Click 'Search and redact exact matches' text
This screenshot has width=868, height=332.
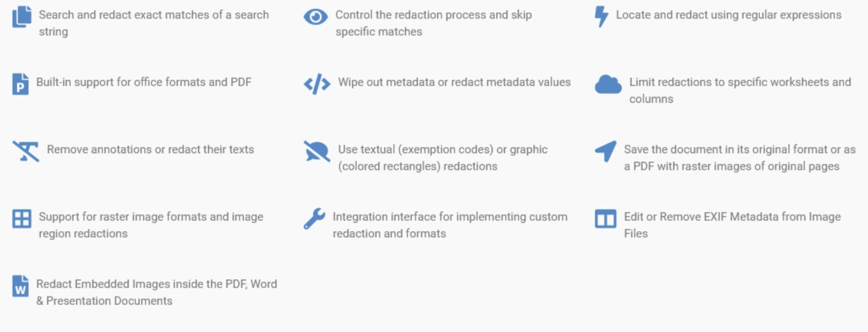pyautogui.click(x=125, y=15)
